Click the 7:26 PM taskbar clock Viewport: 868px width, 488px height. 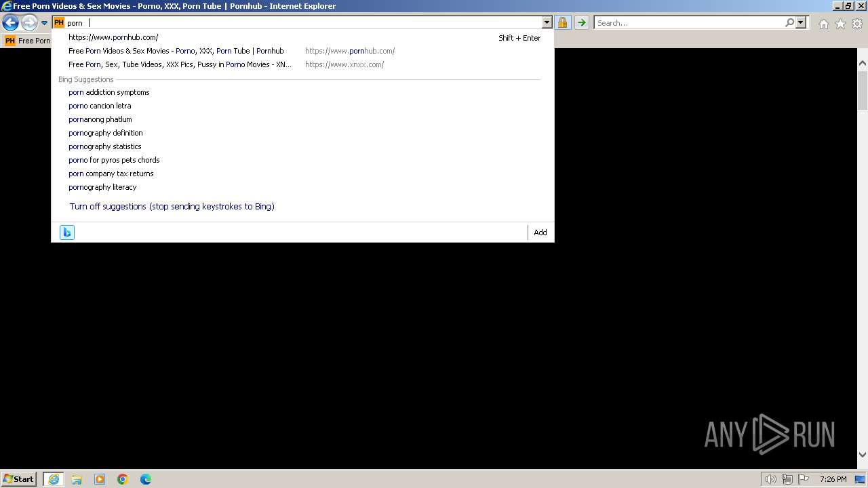(x=833, y=479)
